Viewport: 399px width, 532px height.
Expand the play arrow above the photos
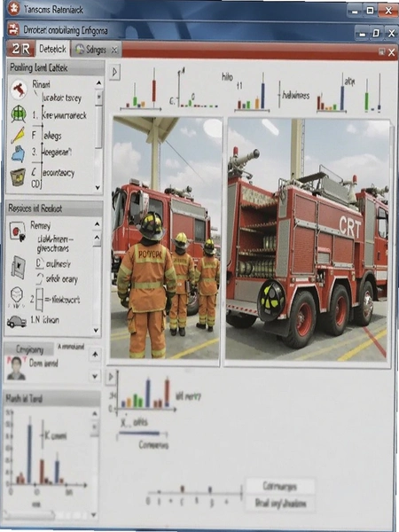click(x=114, y=73)
